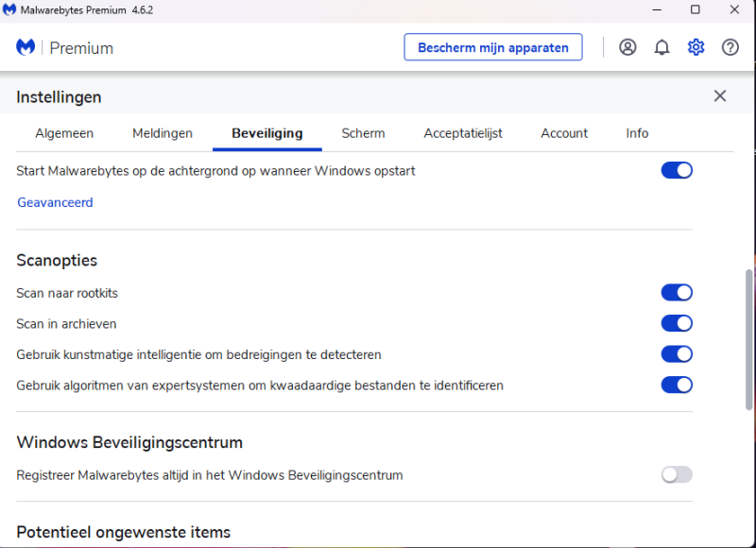Image resolution: width=756 pixels, height=548 pixels.
Task: Toggle kunstmatige intelligentie detection off
Action: click(x=677, y=354)
